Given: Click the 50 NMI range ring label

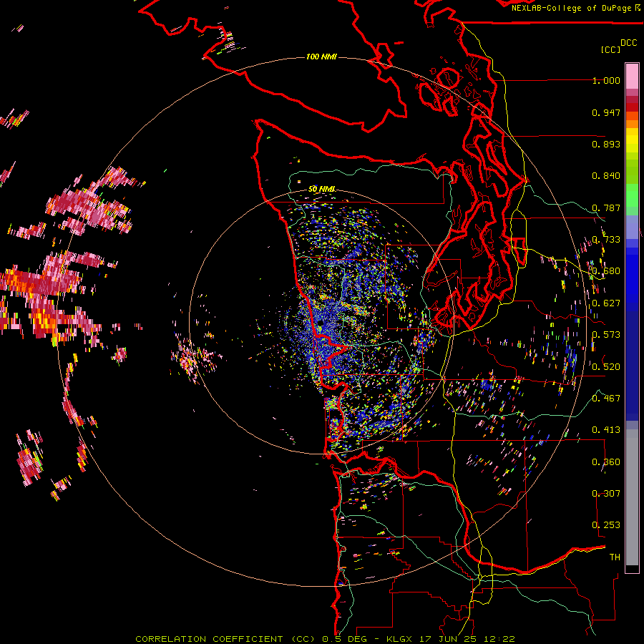Looking at the screenshot, I should click(321, 190).
